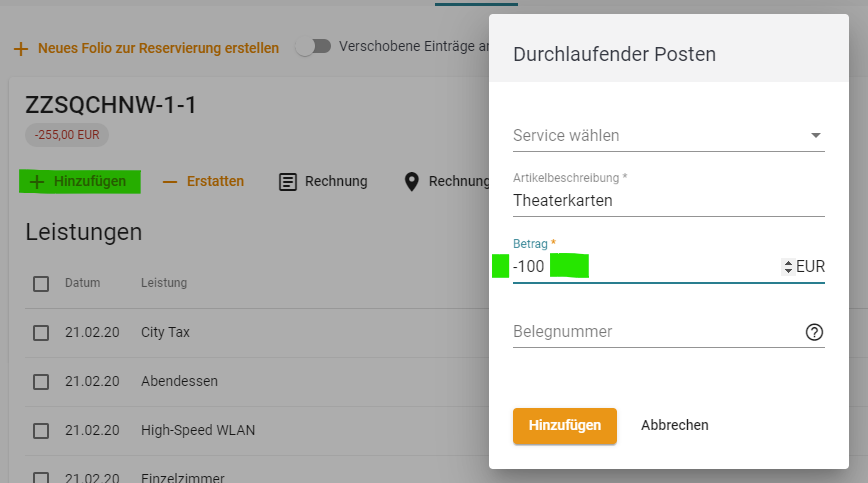The height and width of the screenshot is (483, 868).
Task: Click the orange Hinzufügen button in dialog
Action: click(565, 425)
